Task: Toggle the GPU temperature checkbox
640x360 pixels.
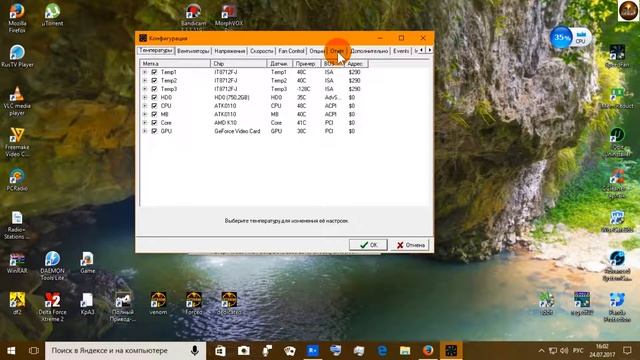Action: click(x=154, y=131)
